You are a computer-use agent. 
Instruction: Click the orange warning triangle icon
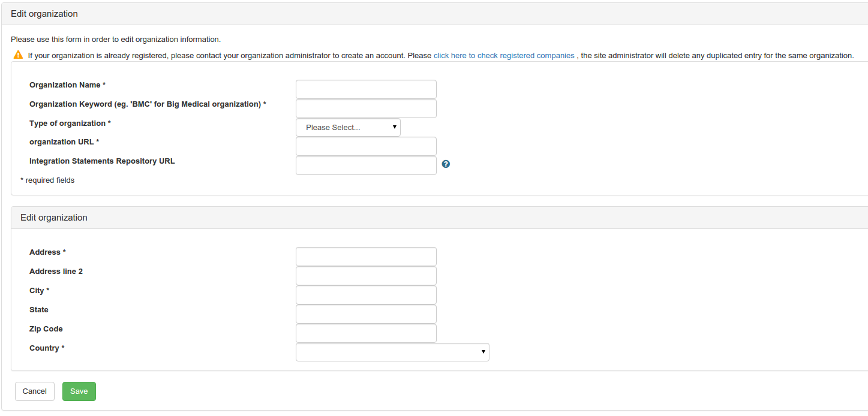[19, 55]
